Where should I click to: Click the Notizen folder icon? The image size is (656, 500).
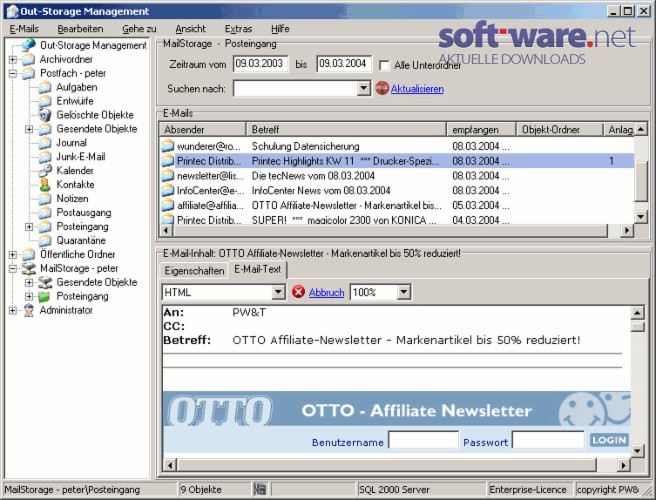point(45,199)
